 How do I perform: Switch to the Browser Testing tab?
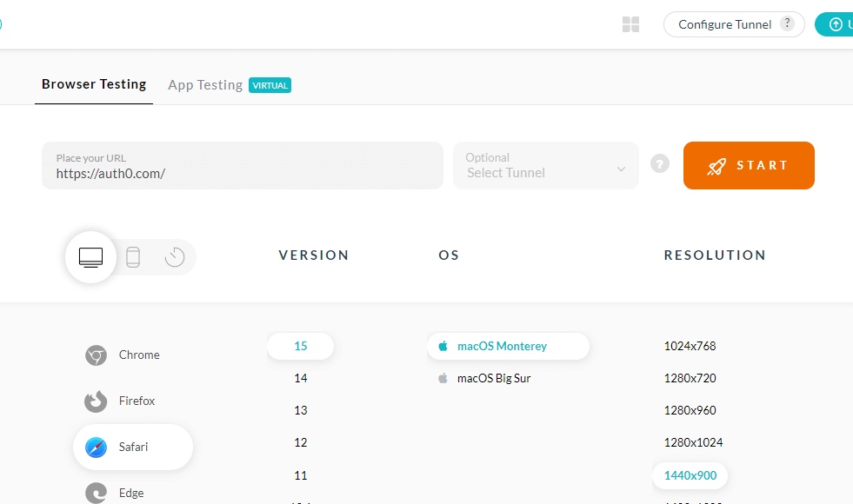click(94, 84)
